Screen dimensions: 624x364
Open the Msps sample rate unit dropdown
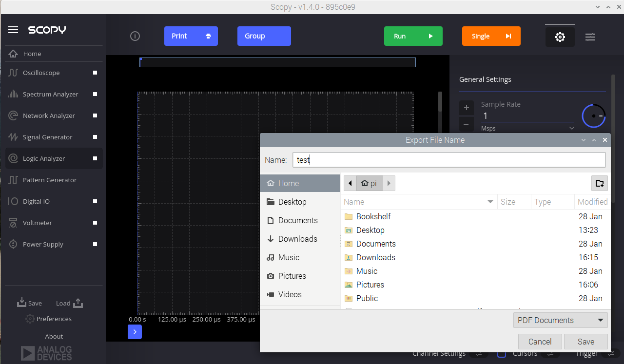click(x=527, y=128)
